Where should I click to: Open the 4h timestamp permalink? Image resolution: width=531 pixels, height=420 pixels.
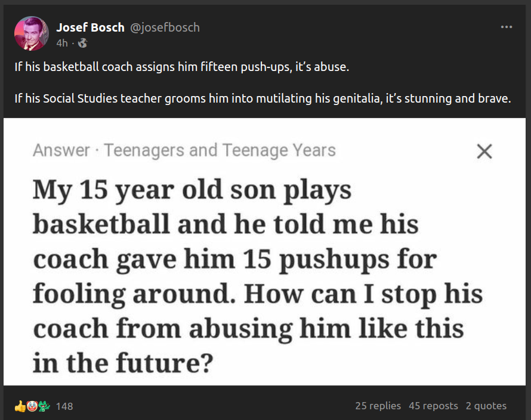62,43
